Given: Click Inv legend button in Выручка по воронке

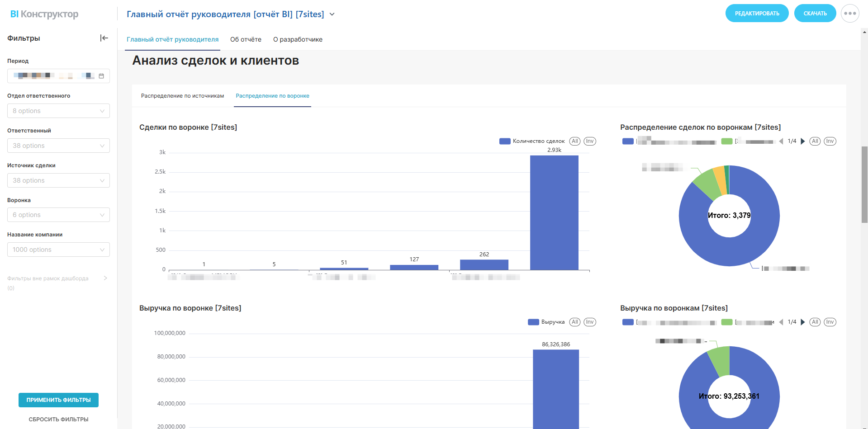Looking at the screenshot, I should 589,322.
